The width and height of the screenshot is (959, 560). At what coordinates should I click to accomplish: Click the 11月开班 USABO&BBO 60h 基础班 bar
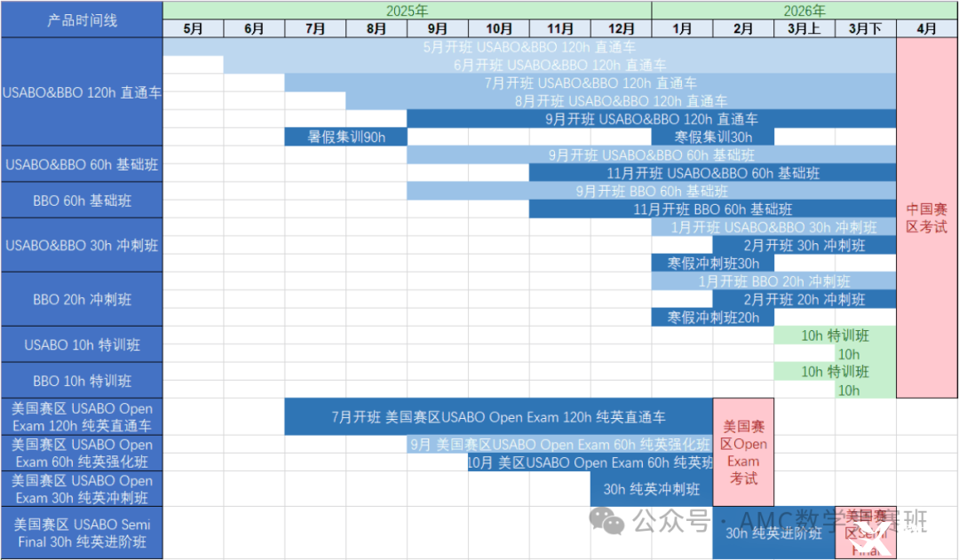[x=713, y=173]
